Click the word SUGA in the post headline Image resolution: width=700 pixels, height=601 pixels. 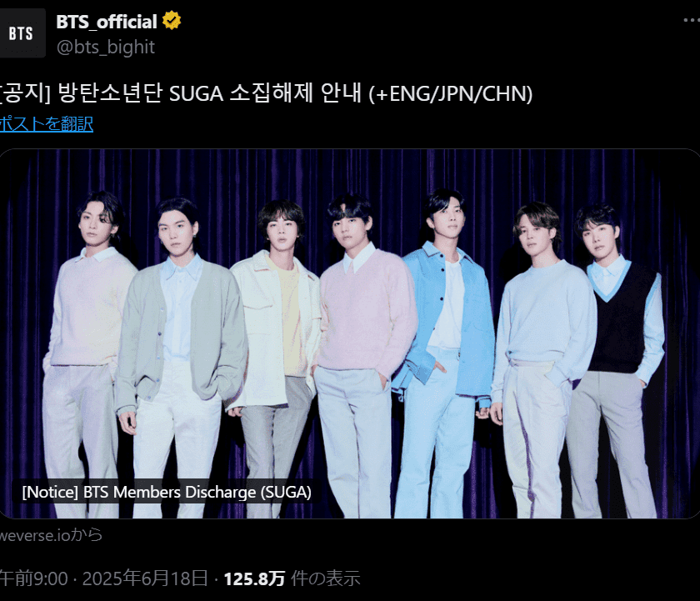[x=196, y=94]
